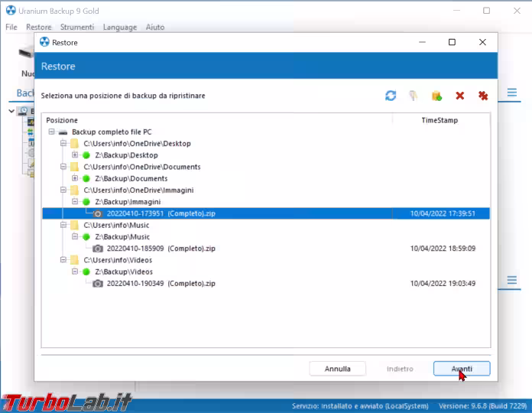The width and height of the screenshot is (532, 413).
Task: Click timestamp 10/04/2022 18:59:09
Action: coord(443,249)
